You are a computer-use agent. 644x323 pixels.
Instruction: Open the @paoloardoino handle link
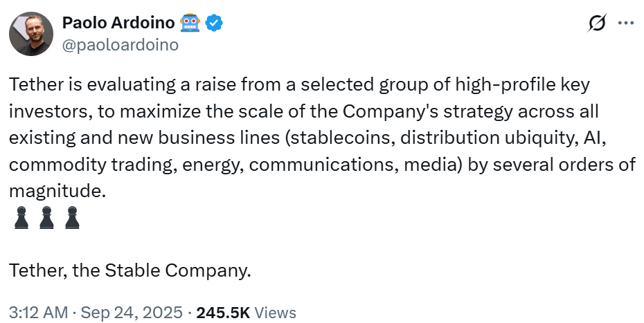[120, 45]
